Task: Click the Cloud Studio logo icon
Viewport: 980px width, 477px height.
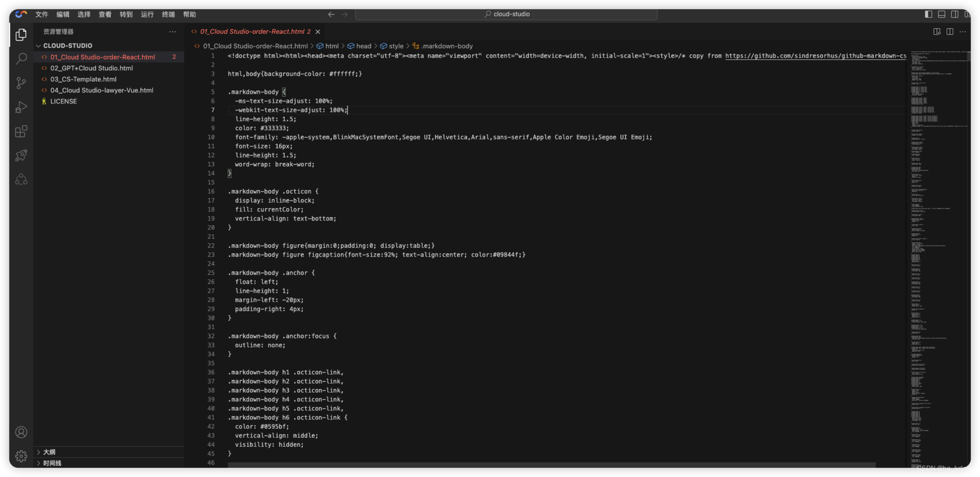Action: tap(21, 14)
